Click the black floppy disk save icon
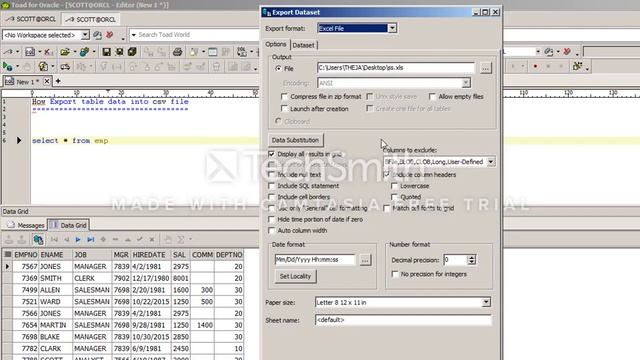Viewport: 640px width, 360px height. tap(107, 52)
